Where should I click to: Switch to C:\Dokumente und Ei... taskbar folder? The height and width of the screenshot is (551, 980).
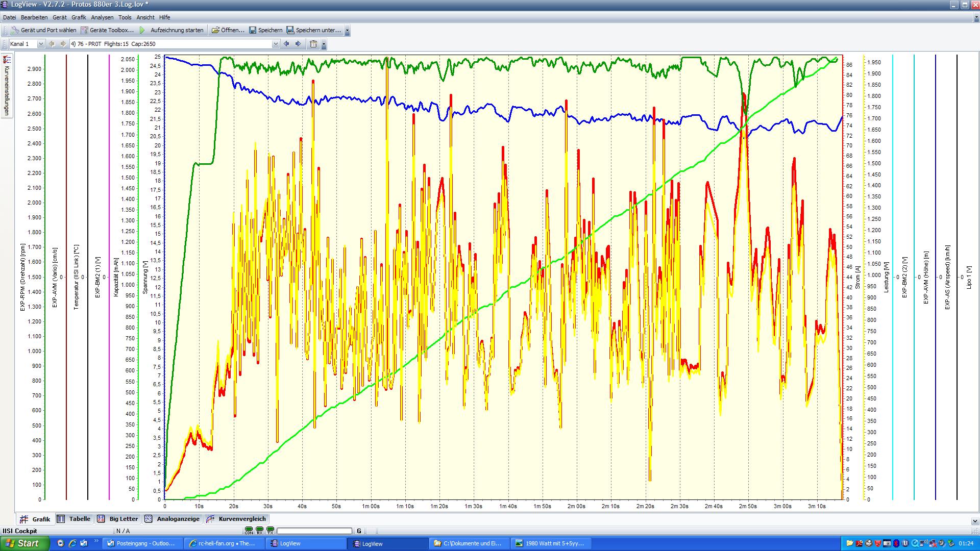tap(470, 543)
